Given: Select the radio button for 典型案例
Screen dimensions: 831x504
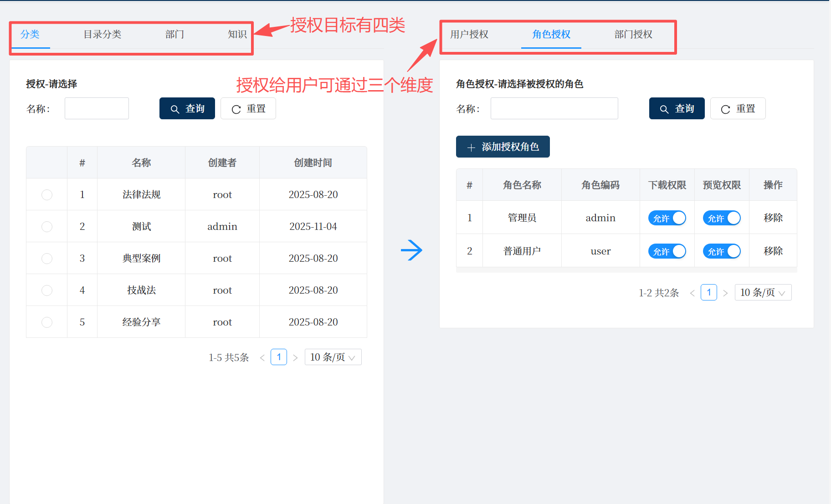Looking at the screenshot, I should tap(47, 259).
